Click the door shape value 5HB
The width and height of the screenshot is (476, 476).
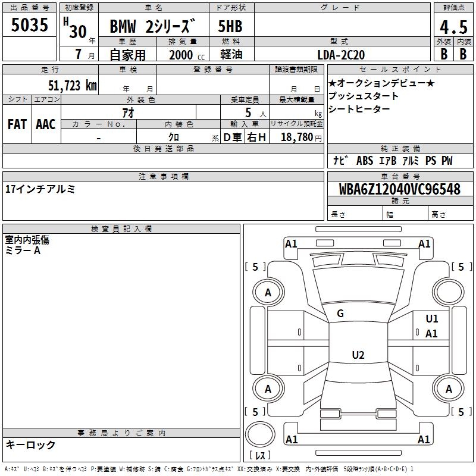point(230,26)
